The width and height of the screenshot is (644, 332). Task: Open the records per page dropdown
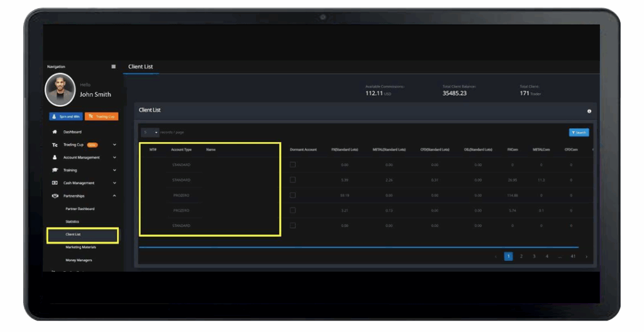point(150,132)
